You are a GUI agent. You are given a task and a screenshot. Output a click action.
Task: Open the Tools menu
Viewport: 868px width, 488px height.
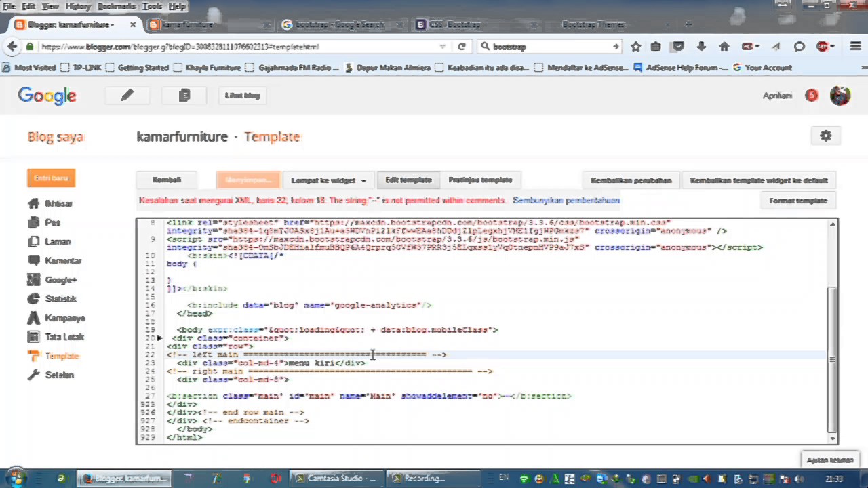pos(153,6)
